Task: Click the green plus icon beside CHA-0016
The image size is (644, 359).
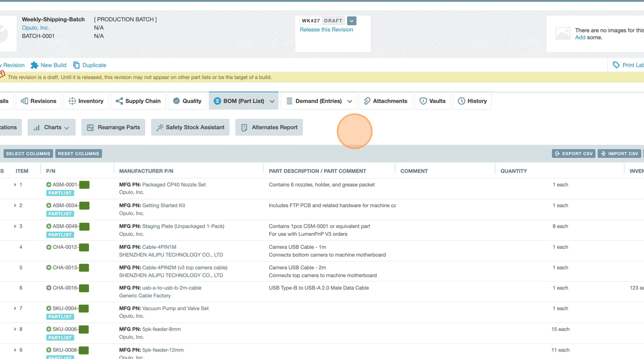Action: coord(49,288)
